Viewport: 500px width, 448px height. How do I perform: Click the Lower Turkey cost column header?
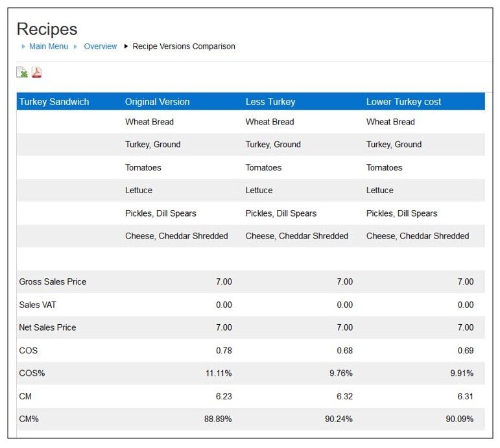tap(403, 102)
